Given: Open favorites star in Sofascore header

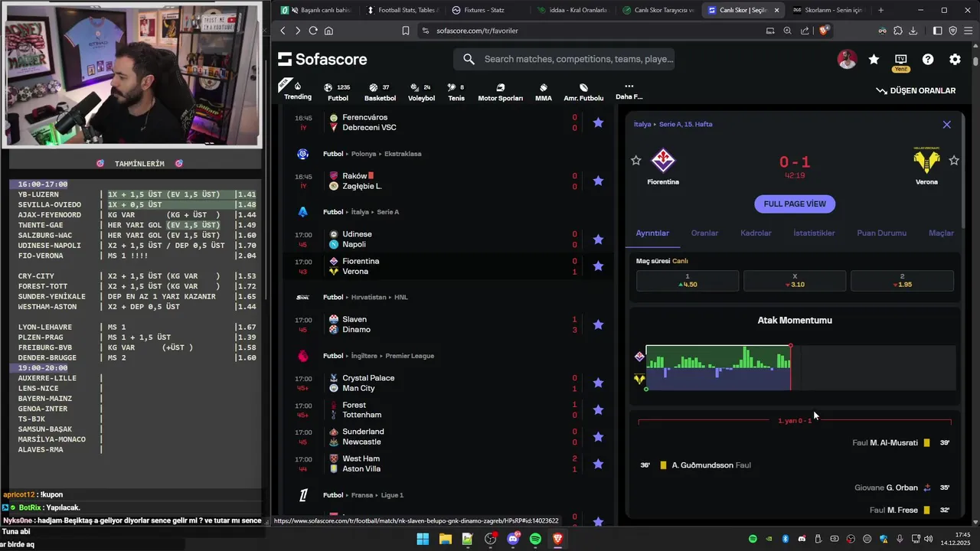Looking at the screenshot, I should pyautogui.click(x=874, y=60).
